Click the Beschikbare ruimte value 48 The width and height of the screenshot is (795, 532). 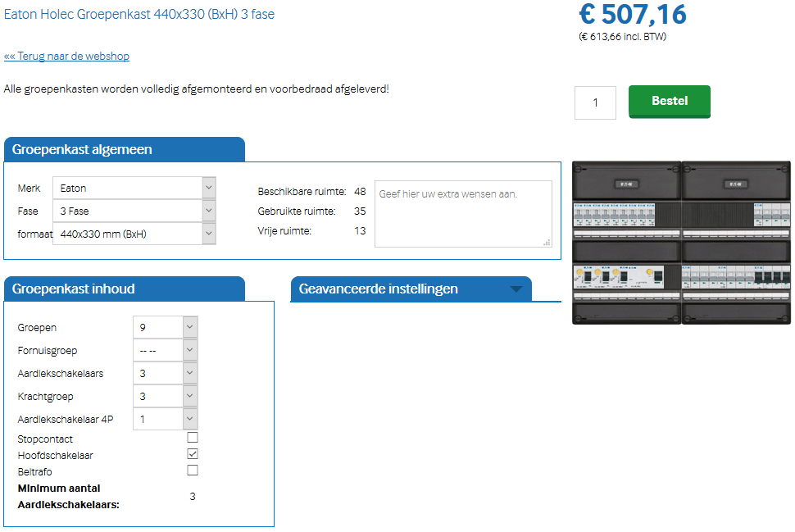pos(360,192)
